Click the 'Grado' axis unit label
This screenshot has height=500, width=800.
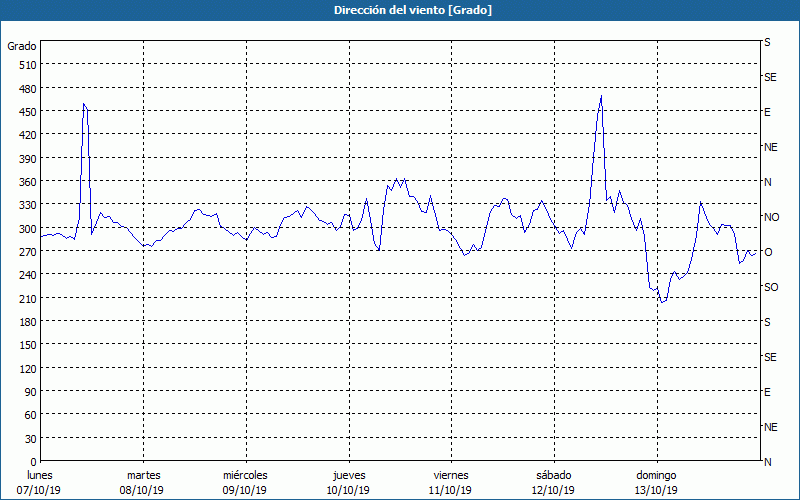pos(22,46)
